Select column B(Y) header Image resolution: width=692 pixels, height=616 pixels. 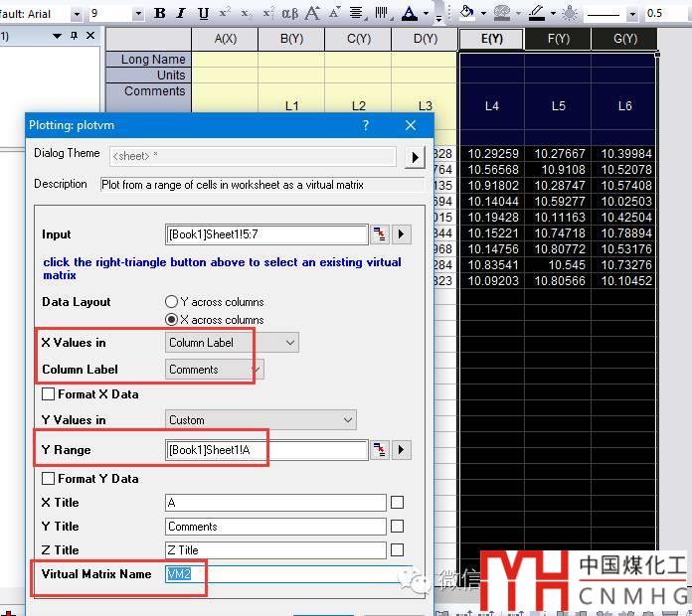click(x=291, y=39)
